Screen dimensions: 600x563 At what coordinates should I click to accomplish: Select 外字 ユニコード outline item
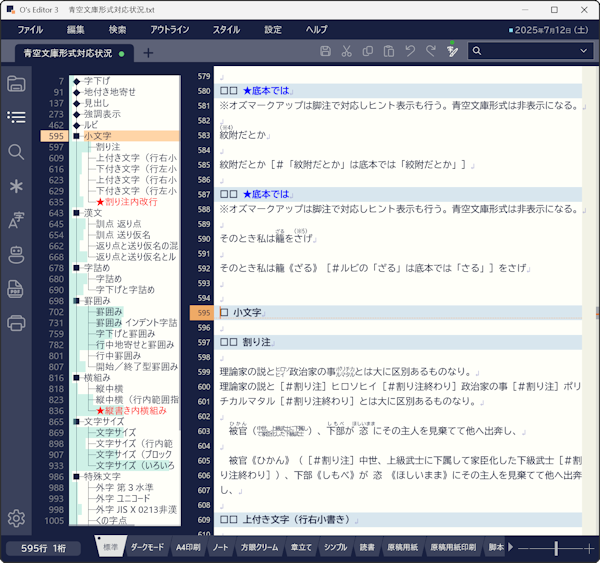click(x=123, y=498)
